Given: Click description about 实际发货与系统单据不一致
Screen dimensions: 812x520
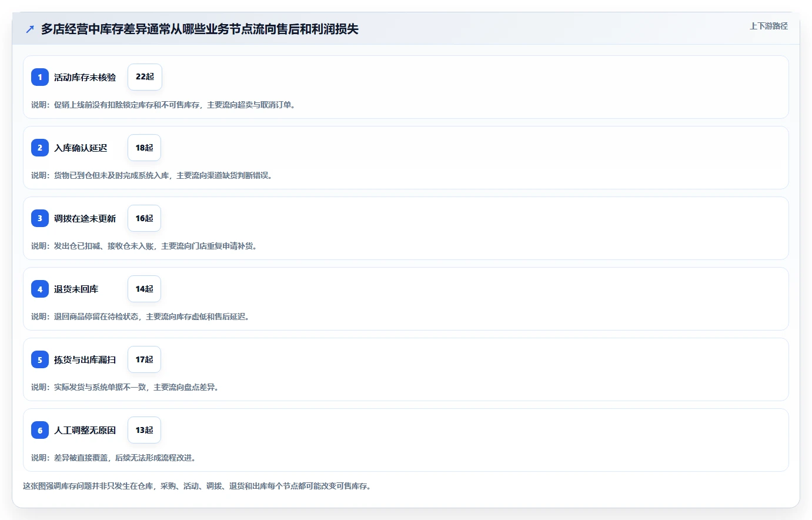Looking at the screenshot, I should click(x=126, y=387).
